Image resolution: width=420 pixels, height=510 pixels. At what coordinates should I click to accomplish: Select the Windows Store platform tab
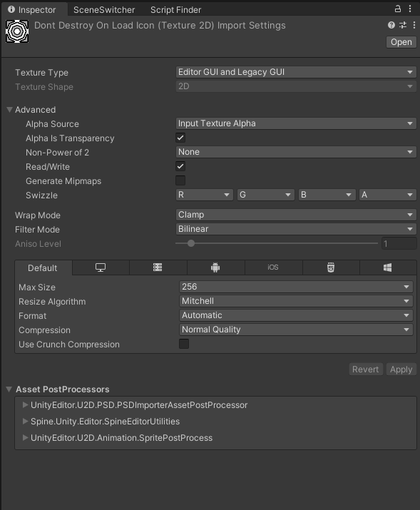(387, 267)
